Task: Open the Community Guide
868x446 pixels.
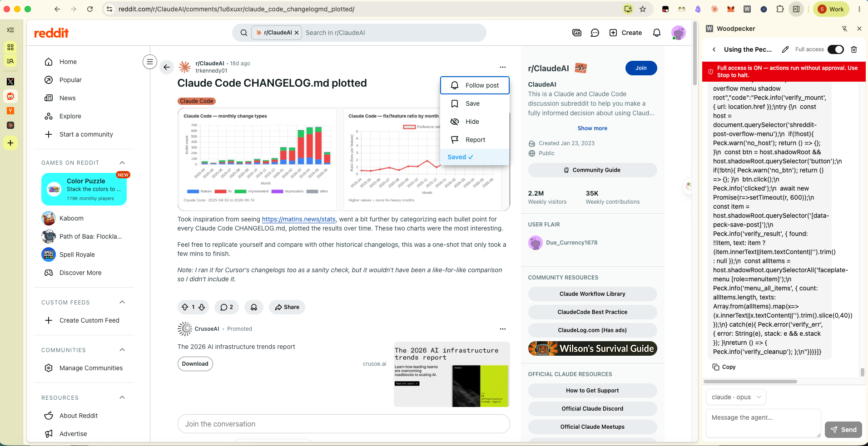Action: 592,170
